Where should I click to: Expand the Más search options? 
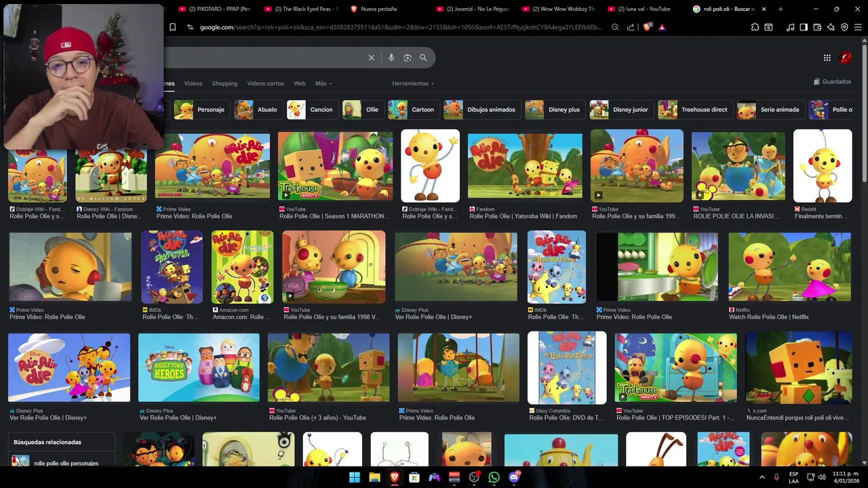[323, 83]
